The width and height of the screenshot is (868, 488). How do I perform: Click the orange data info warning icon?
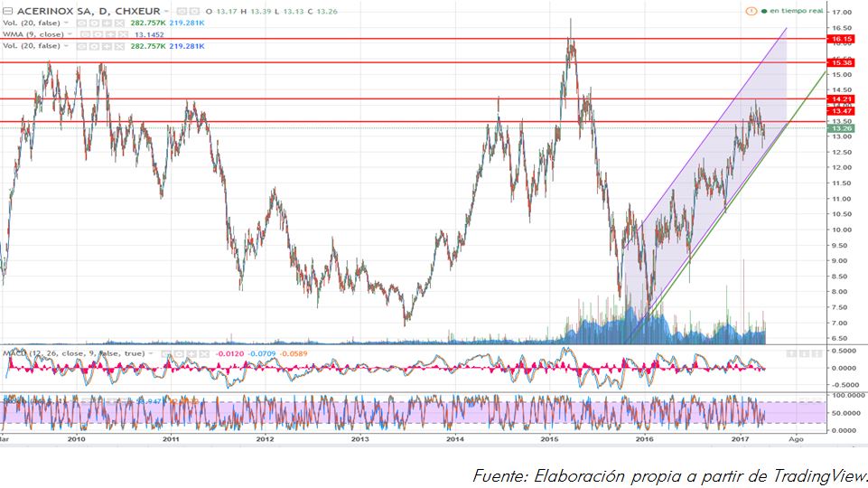751,11
